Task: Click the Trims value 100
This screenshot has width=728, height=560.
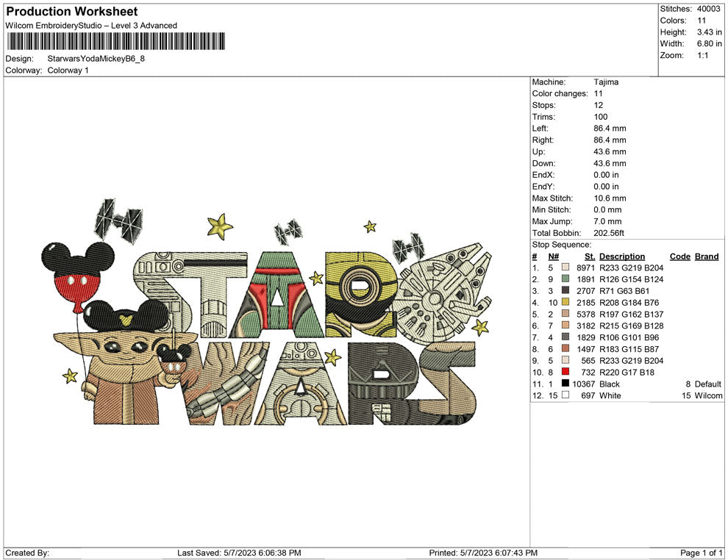Action: [x=600, y=117]
